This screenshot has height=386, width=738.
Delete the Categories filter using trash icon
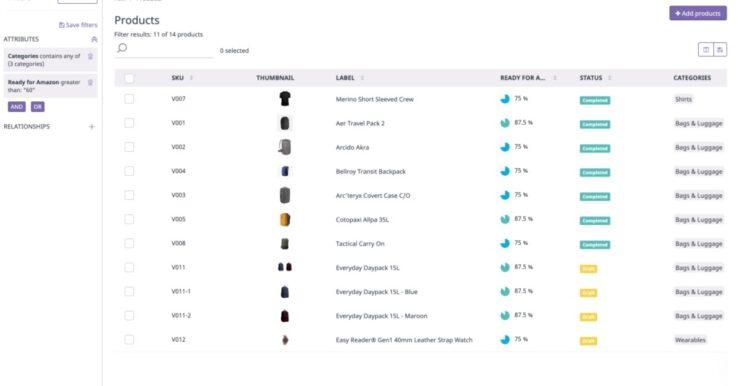point(90,56)
